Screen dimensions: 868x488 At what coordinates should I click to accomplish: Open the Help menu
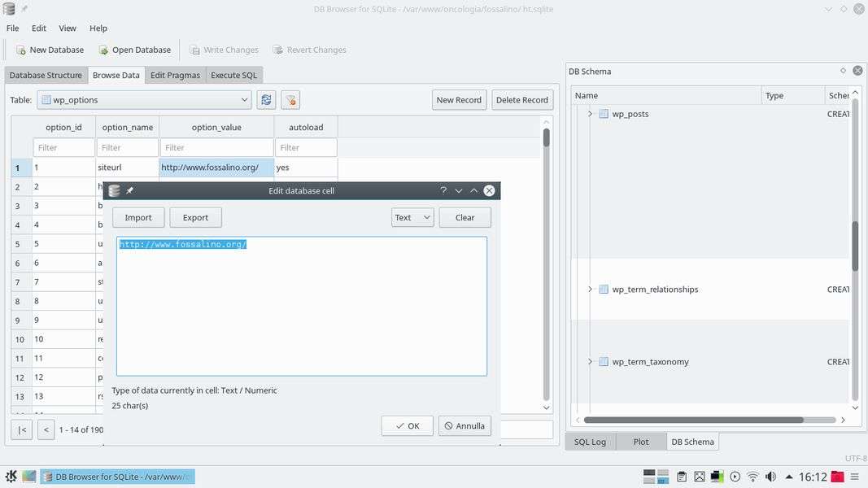(98, 28)
